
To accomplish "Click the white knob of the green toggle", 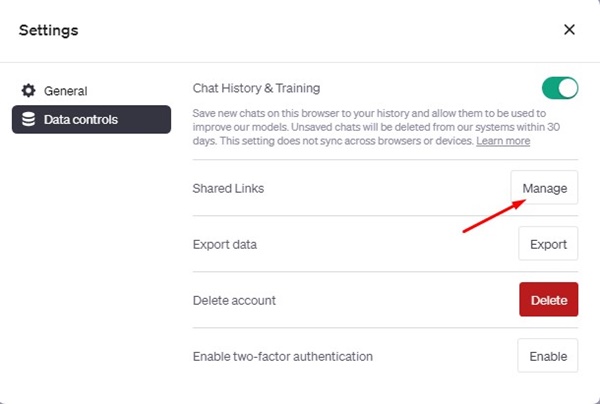I will point(567,88).
